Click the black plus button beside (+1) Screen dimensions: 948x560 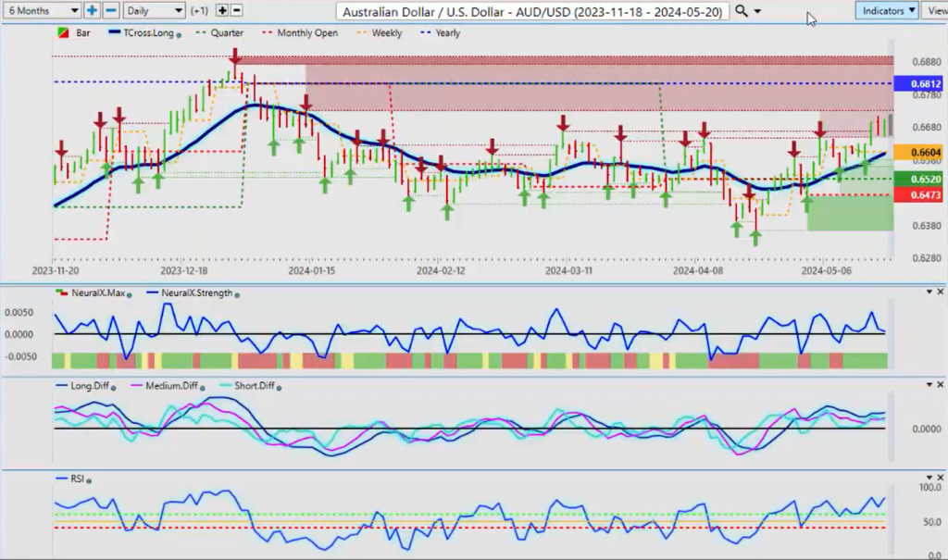pos(222,10)
